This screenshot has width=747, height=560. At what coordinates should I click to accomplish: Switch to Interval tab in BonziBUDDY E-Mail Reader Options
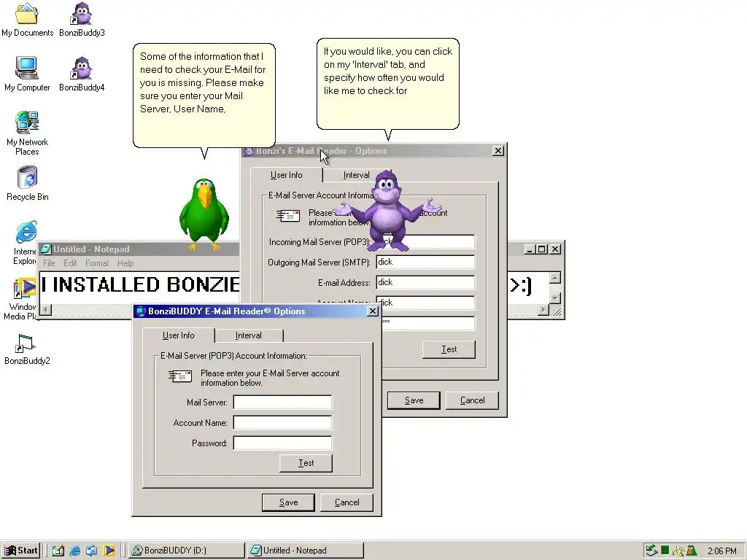(249, 335)
